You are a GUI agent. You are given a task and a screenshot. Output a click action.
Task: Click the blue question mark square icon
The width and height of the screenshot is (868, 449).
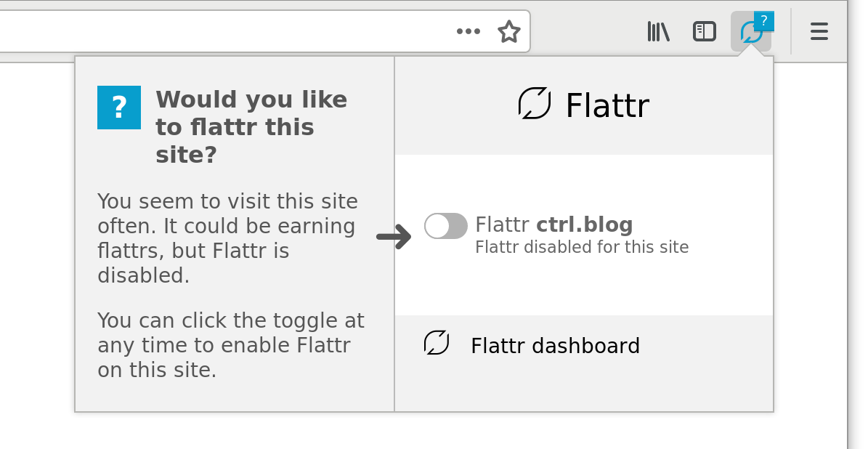(x=119, y=108)
